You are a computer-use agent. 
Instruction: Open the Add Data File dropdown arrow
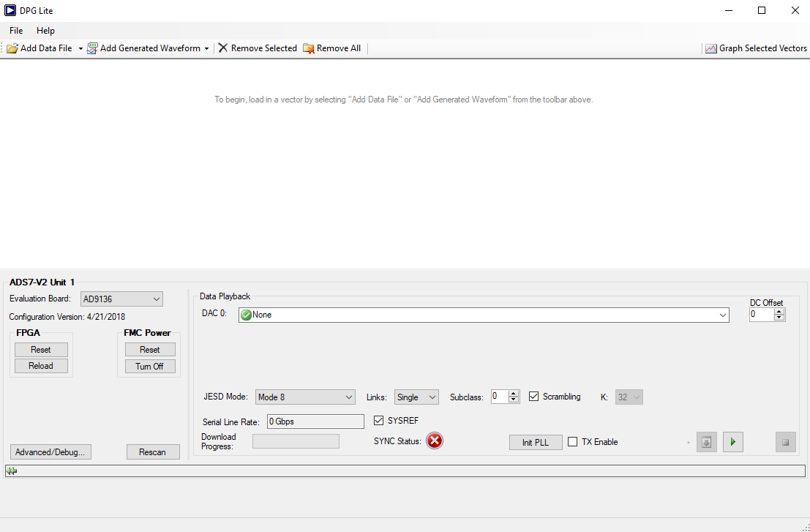click(x=80, y=48)
